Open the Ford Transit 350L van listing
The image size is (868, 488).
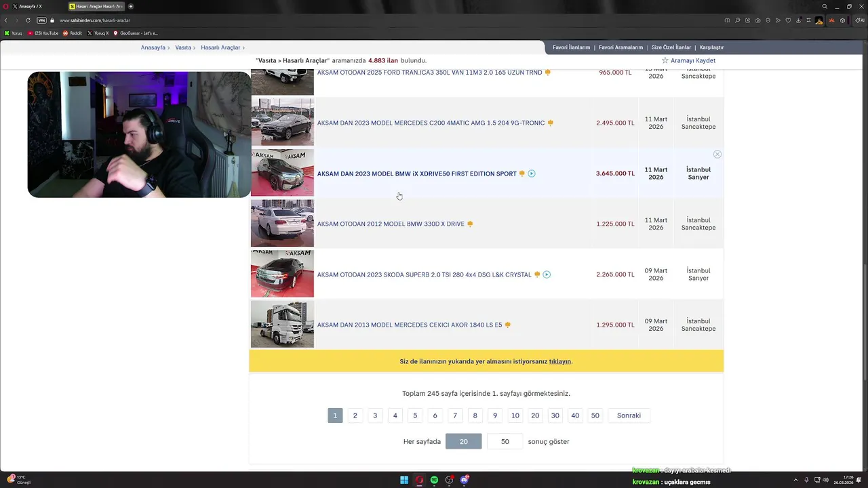(x=429, y=73)
